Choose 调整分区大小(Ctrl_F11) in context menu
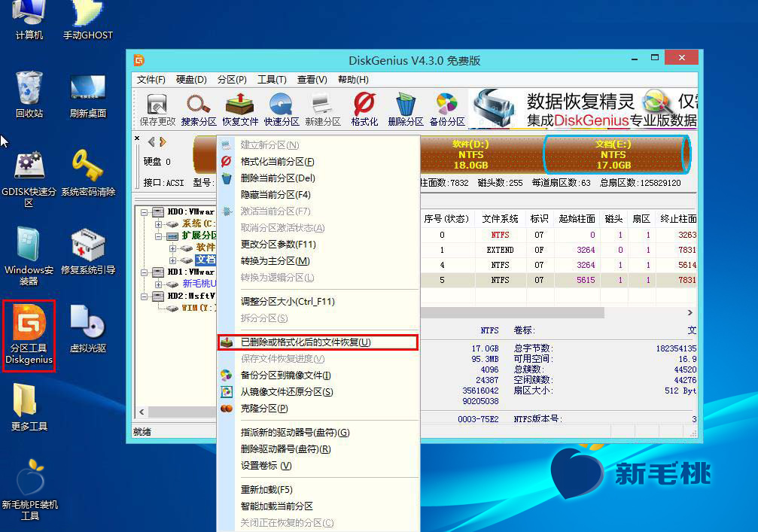Screen dimensions: 758x532 (318, 302)
